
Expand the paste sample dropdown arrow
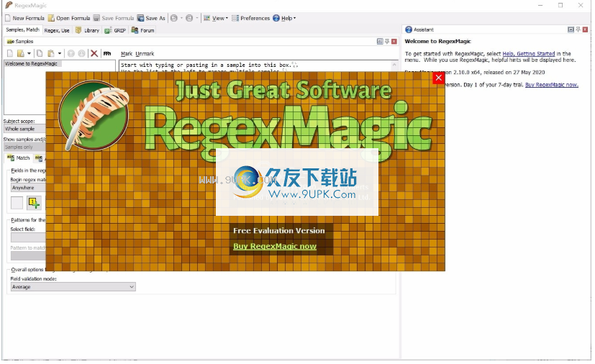60,53
